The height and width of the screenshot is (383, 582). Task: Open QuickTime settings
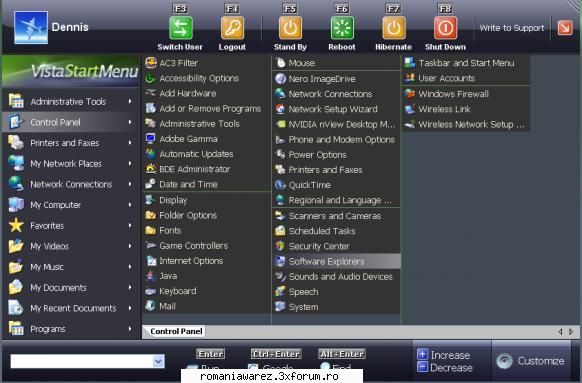[x=337, y=185]
